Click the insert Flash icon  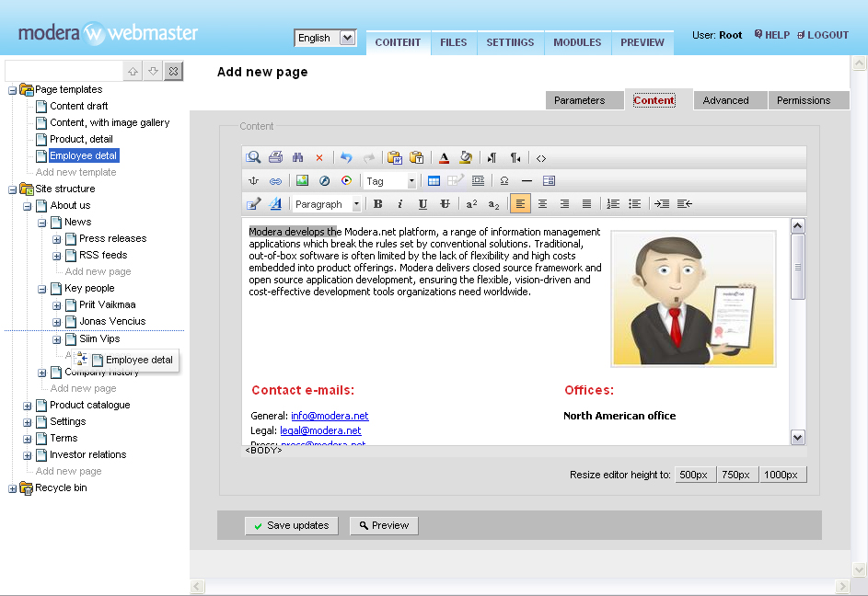(324, 180)
